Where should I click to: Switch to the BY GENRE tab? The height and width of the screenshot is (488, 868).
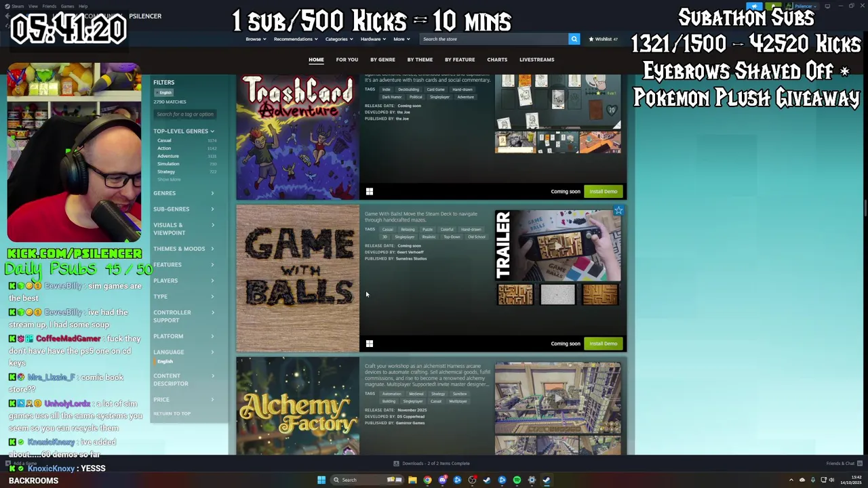tap(382, 60)
